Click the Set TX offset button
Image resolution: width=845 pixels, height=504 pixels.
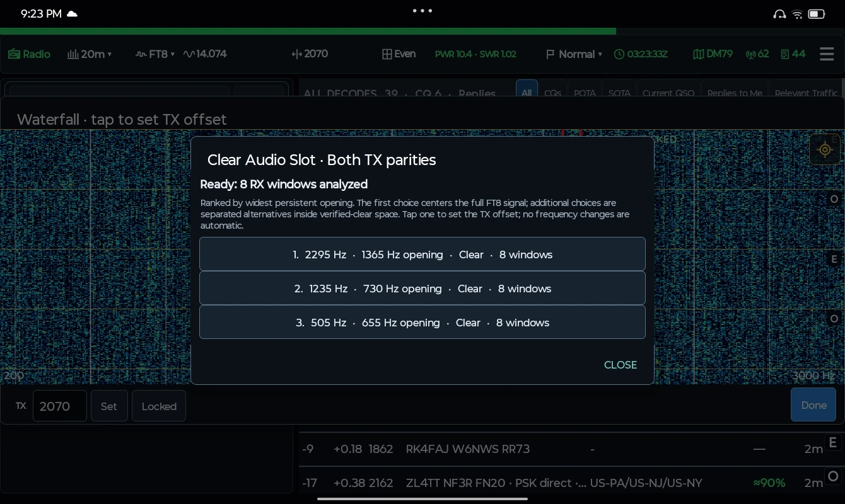tap(109, 406)
